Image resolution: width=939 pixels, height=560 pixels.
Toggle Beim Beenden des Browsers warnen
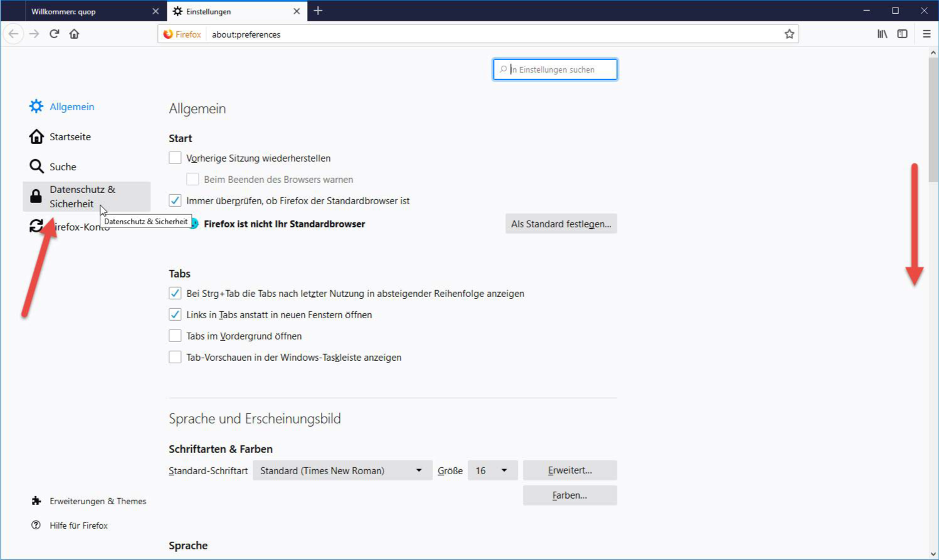click(x=192, y=179)
